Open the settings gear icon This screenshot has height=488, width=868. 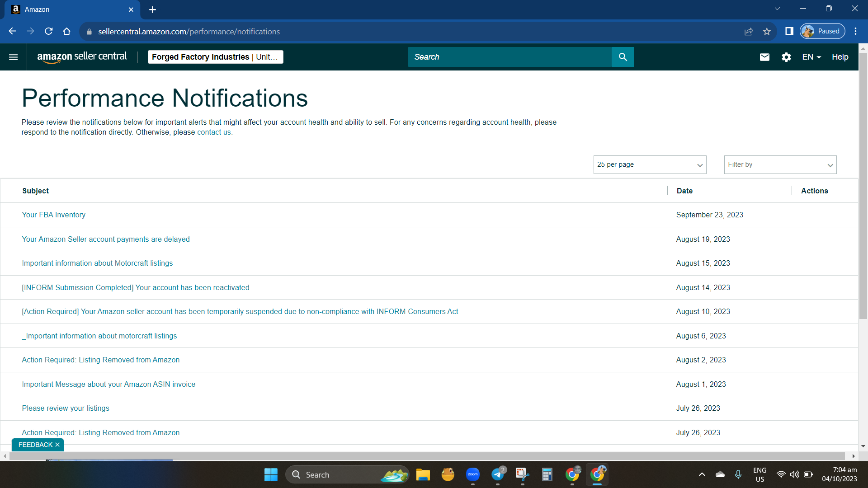[x=786, y=57]
